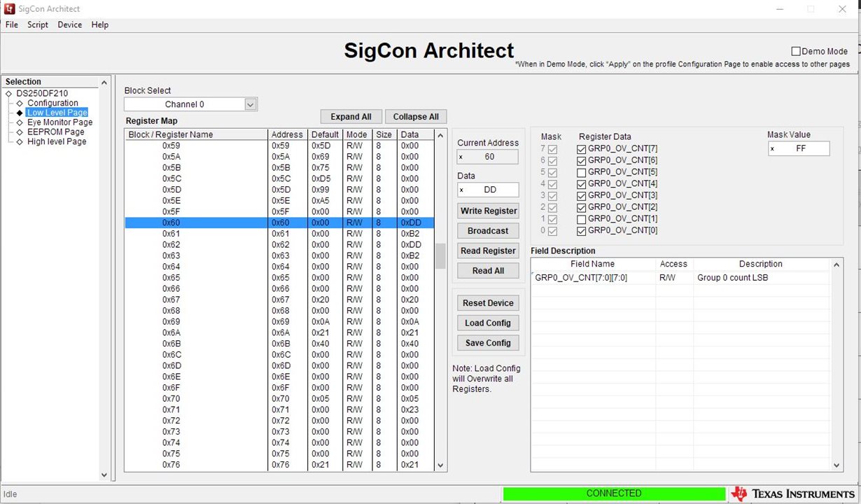Click the Field Description scroll down arrow
Image resolution: width=861 pixels, height=504 pixels.
pos(836,465)
